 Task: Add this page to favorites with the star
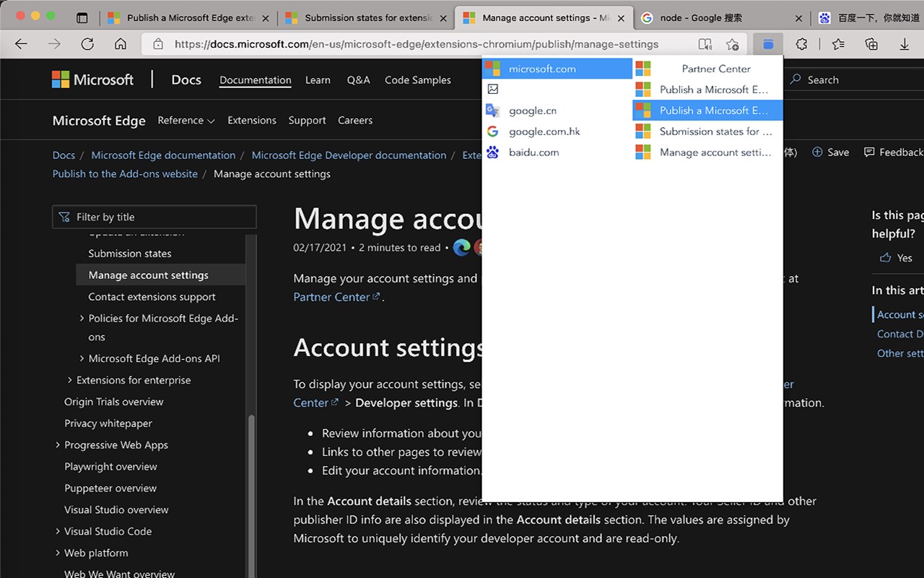(733, 44)
